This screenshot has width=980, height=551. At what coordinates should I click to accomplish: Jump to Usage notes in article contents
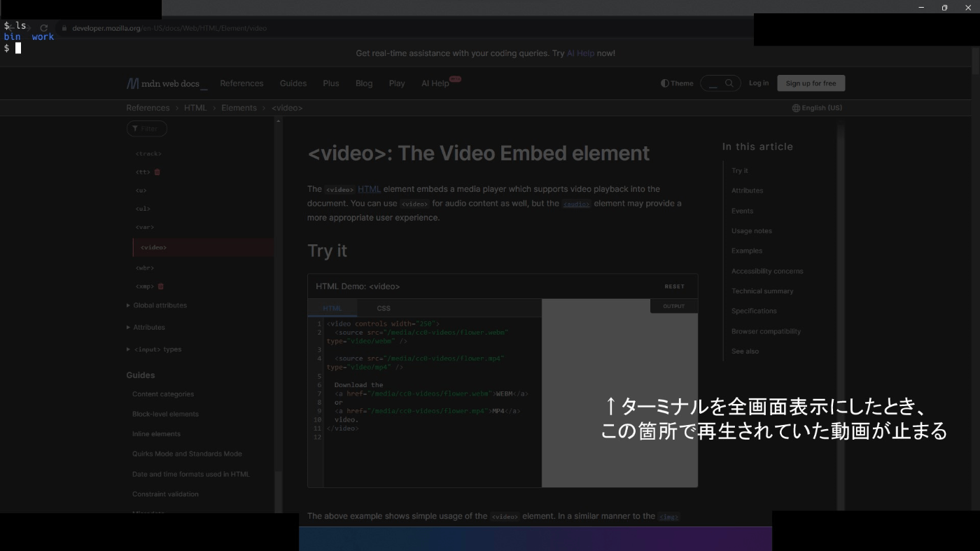coord(752,231)
